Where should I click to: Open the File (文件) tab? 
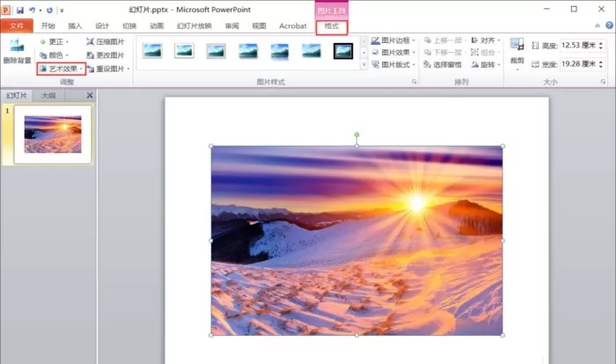tap(17, 25)
